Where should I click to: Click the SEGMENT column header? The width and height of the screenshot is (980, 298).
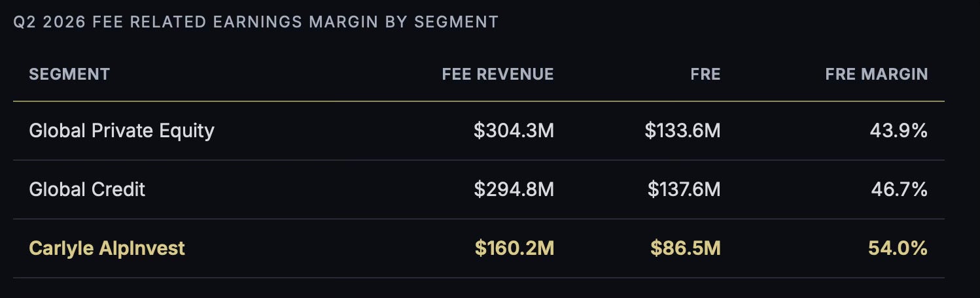coord(69,74)
